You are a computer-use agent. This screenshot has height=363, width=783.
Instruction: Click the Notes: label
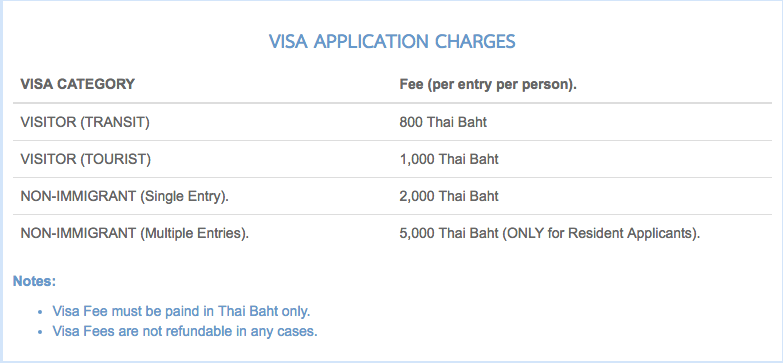tap(34, 281)
